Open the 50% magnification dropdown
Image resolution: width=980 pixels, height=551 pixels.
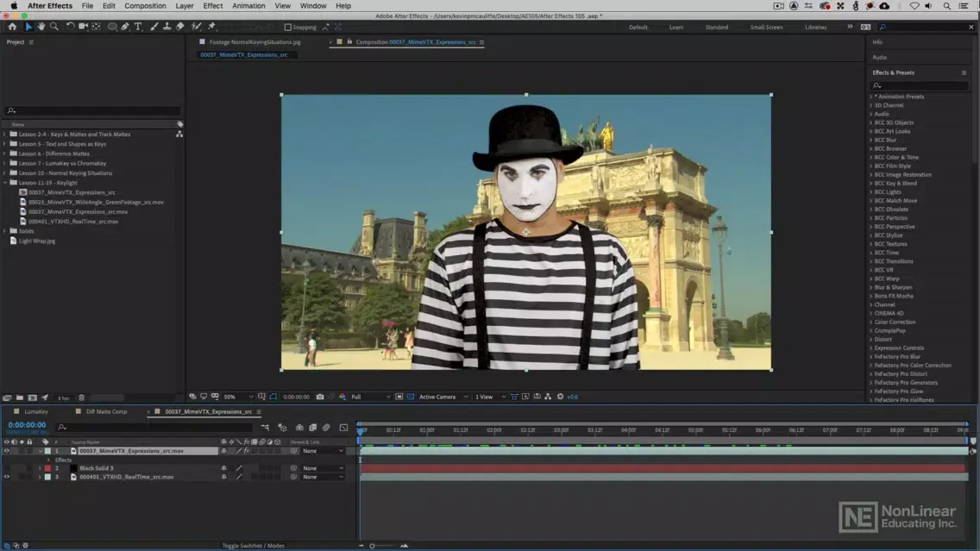[239, 397]
